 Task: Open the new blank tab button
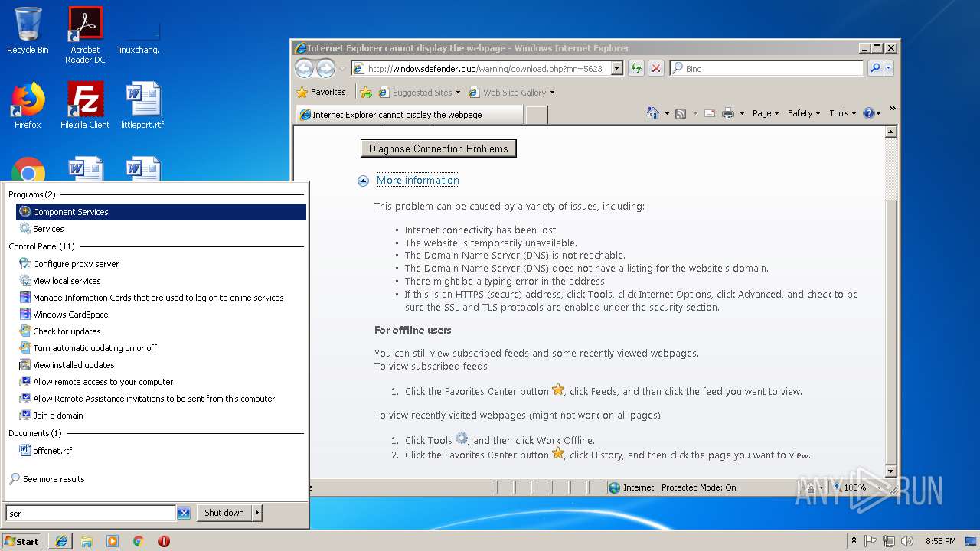tap(537, 115)
